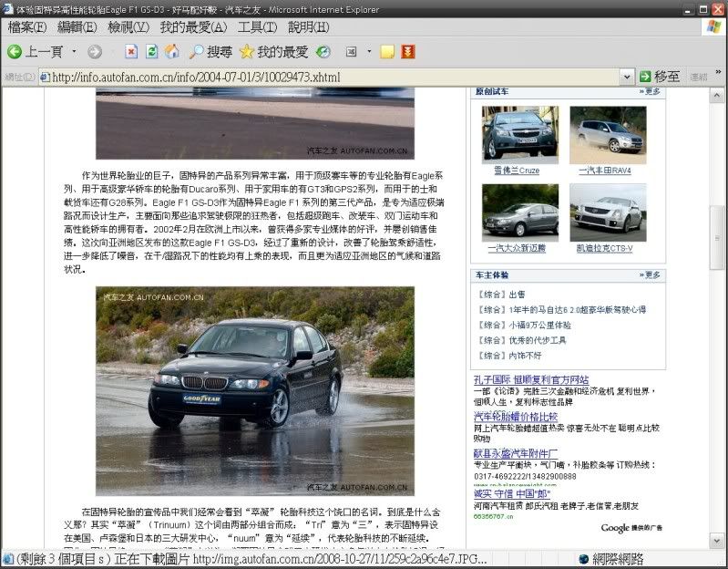The height and width of the screenshot is (569, 728).
Task: Open the 說明(H) menu
Action: click(308, 27)
